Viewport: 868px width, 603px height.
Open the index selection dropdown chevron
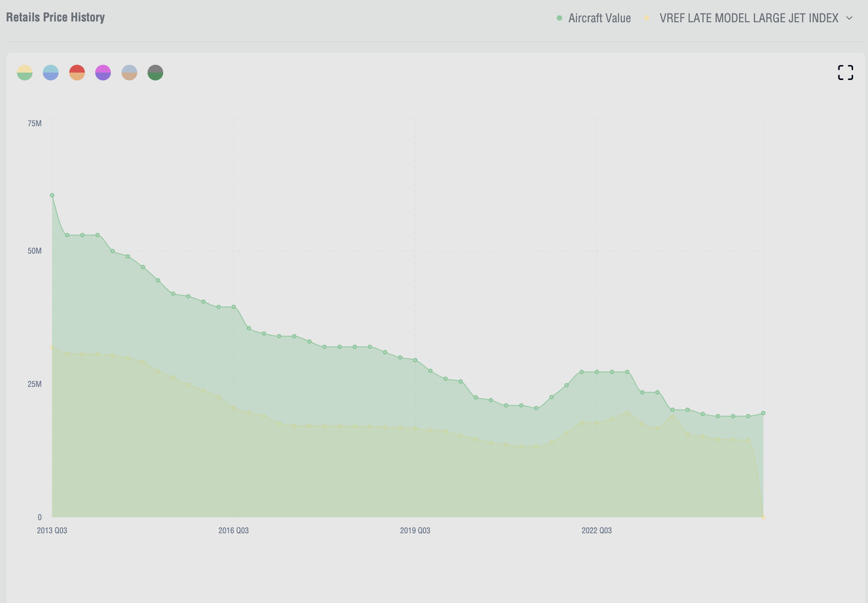(x=849, y=18)
